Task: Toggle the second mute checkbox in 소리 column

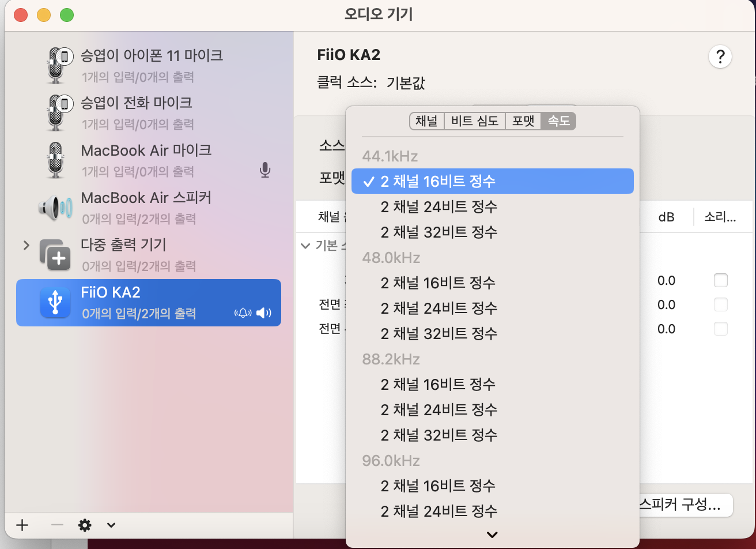Action: [720, 304]
